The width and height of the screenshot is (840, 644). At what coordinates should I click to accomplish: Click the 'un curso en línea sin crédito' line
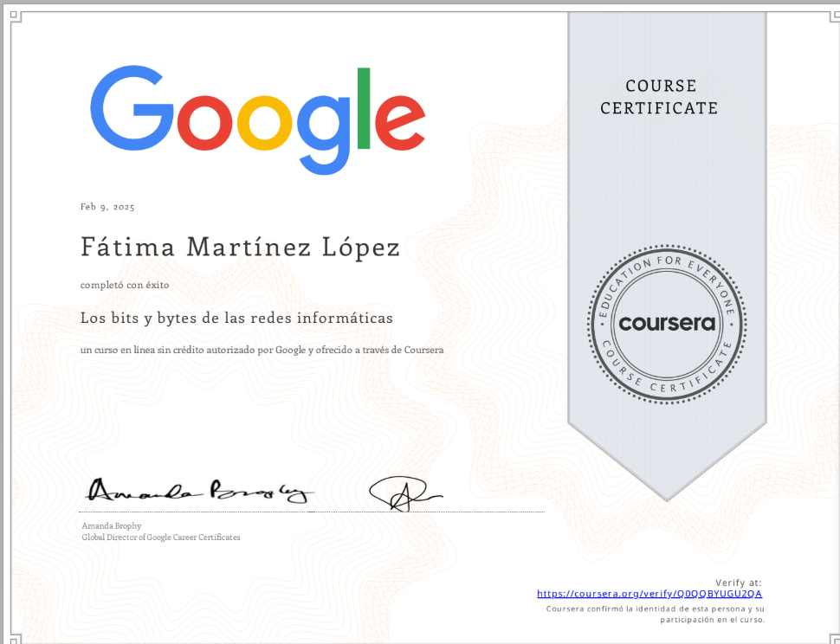click(x=262, y=350)
